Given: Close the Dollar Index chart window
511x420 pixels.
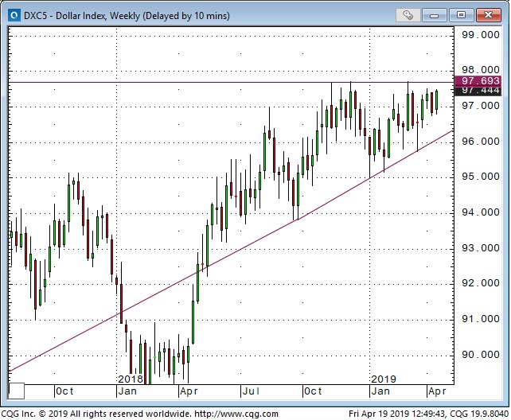Looking at the screenshot, I should (x=488, y=15).
